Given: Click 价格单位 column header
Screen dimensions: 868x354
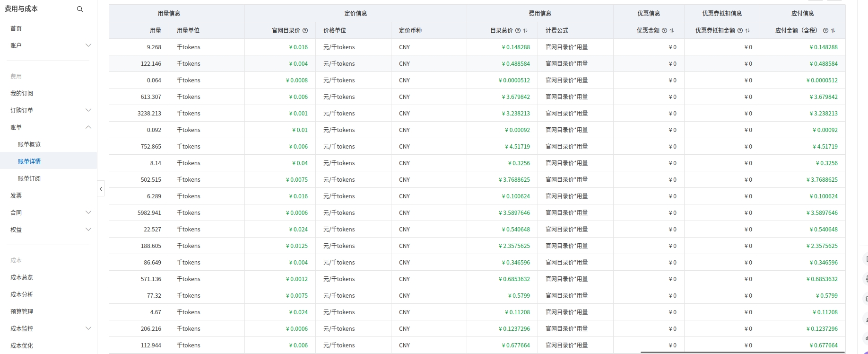Looking at the screenshot, I should point(335,30).
